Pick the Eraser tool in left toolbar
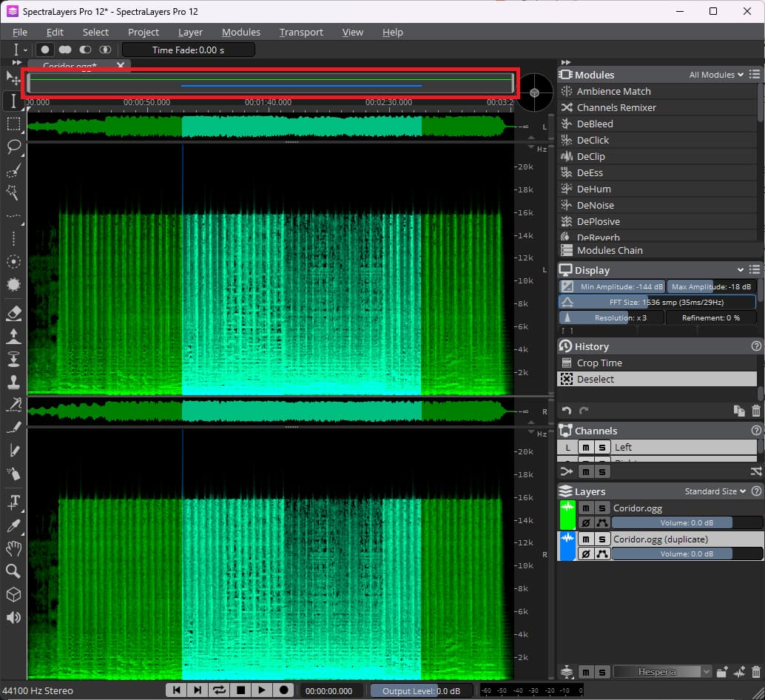The image size is (765, 700). 13,314
